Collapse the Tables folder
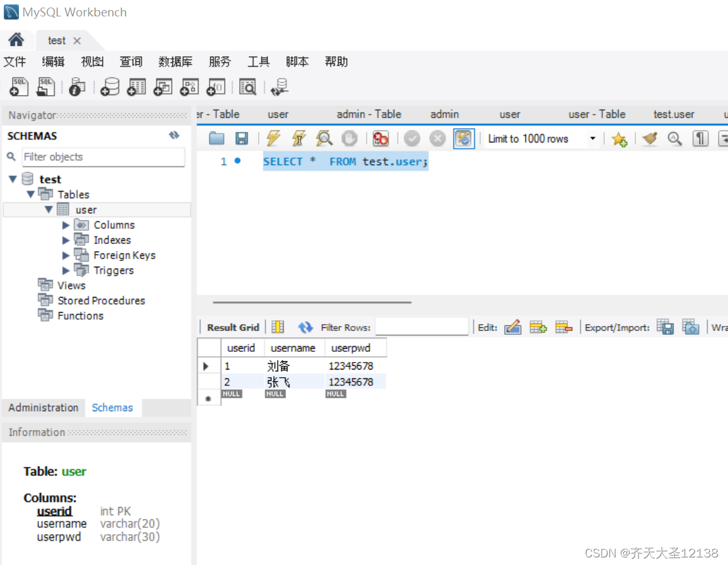 [31, 194]
